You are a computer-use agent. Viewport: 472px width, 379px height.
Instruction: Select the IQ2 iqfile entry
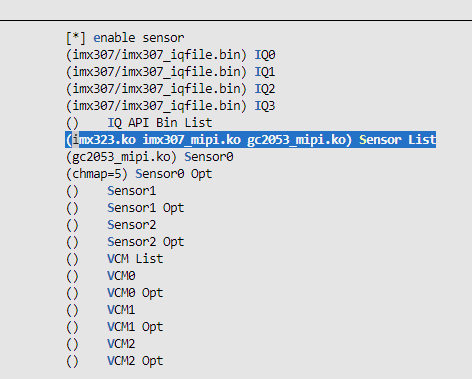(x=171, y=89)
